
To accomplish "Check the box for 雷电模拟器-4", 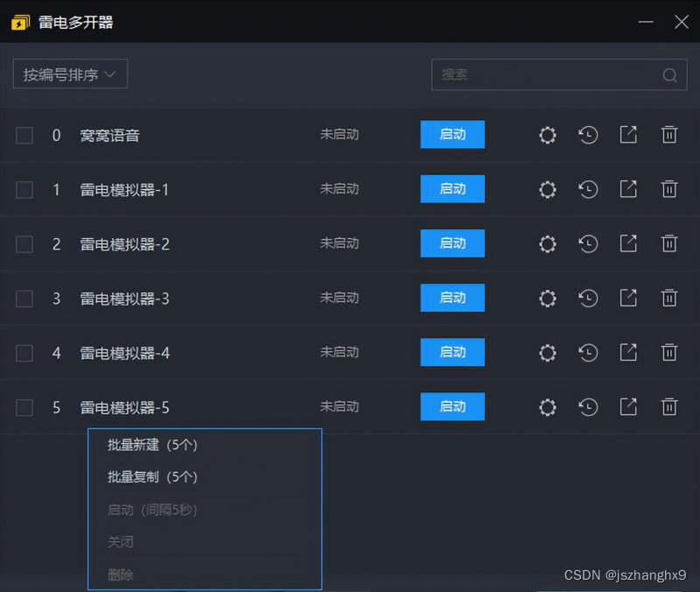I will (24, 354).
